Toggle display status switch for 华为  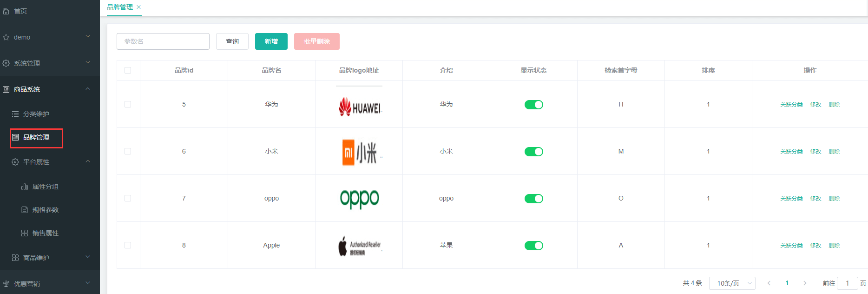[533, 105]
